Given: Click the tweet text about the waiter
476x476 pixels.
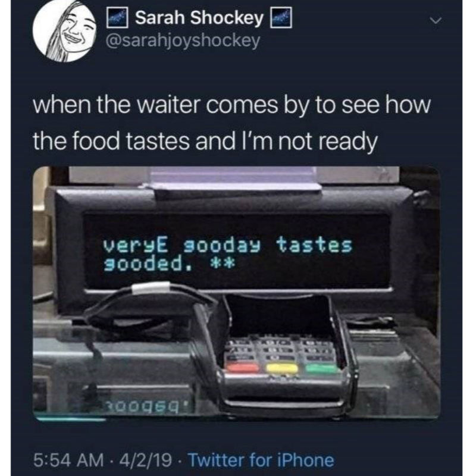Looking at the screenshot, I should (232, 123).
